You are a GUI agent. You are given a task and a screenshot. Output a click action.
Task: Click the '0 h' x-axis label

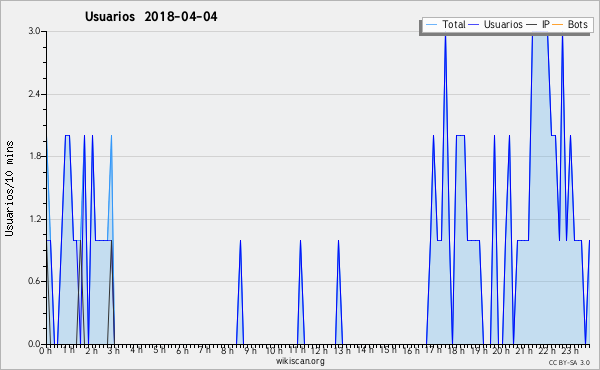pos(46,351)
